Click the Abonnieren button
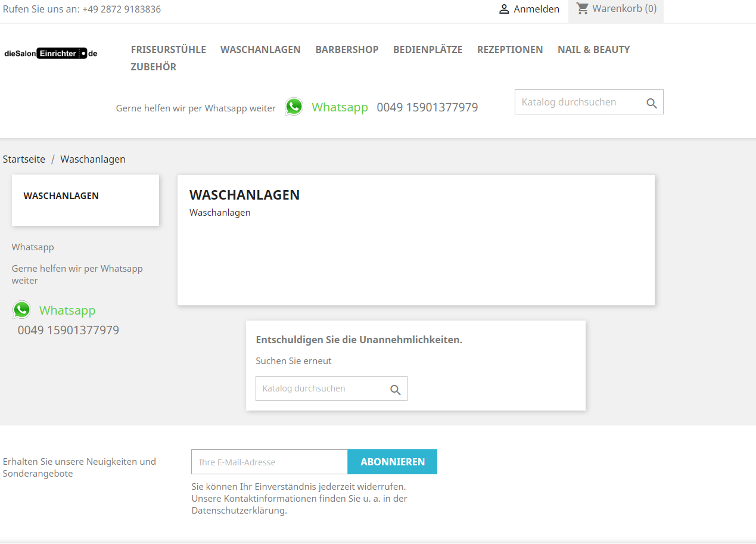756x544 pixels. click(393, 462)
